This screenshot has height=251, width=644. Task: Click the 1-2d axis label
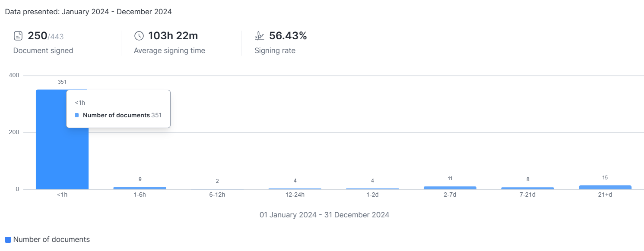[372, 195]
